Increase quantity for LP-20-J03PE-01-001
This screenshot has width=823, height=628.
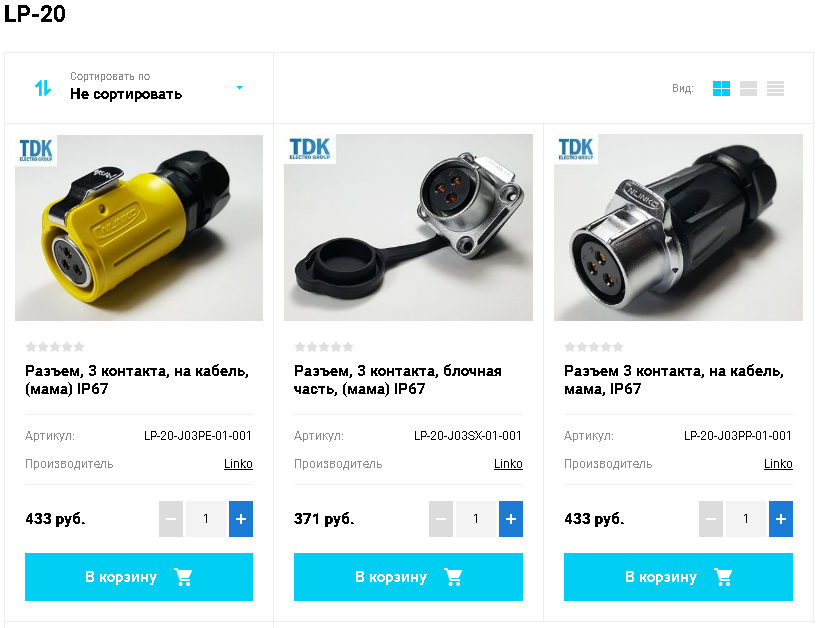(241, 519)
